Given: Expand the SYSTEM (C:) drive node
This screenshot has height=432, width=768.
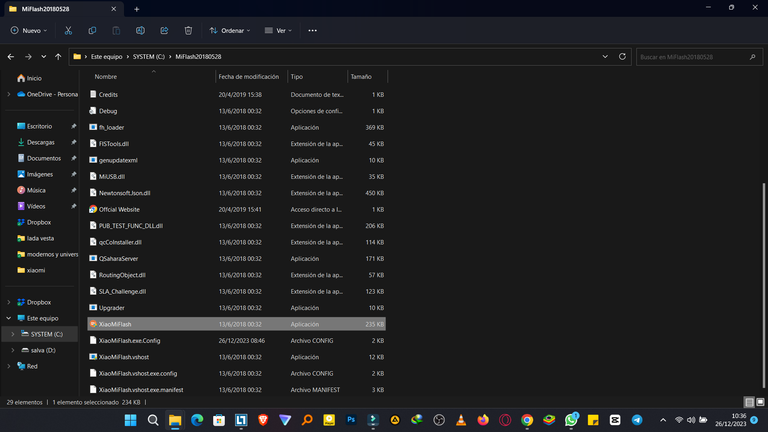Looking at the screenshot, I should tap(13, 334).
